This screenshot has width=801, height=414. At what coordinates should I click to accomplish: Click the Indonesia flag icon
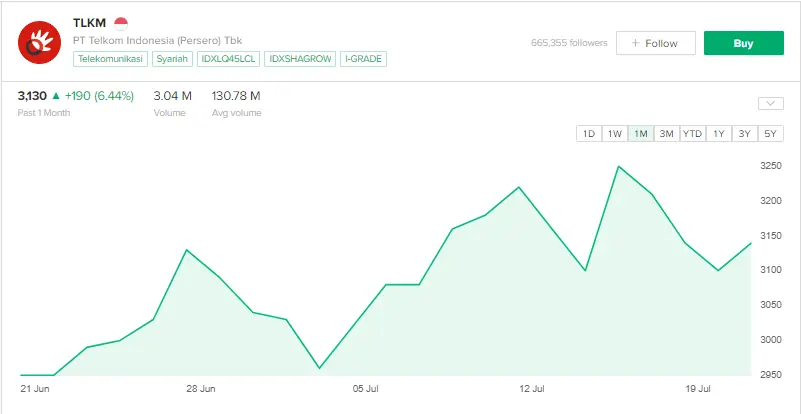coord(121,23)
